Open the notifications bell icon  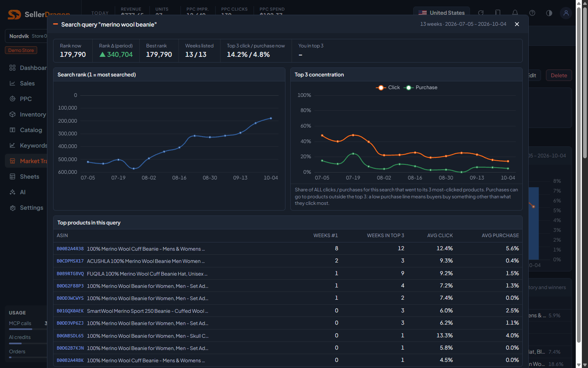coord(515,13)
